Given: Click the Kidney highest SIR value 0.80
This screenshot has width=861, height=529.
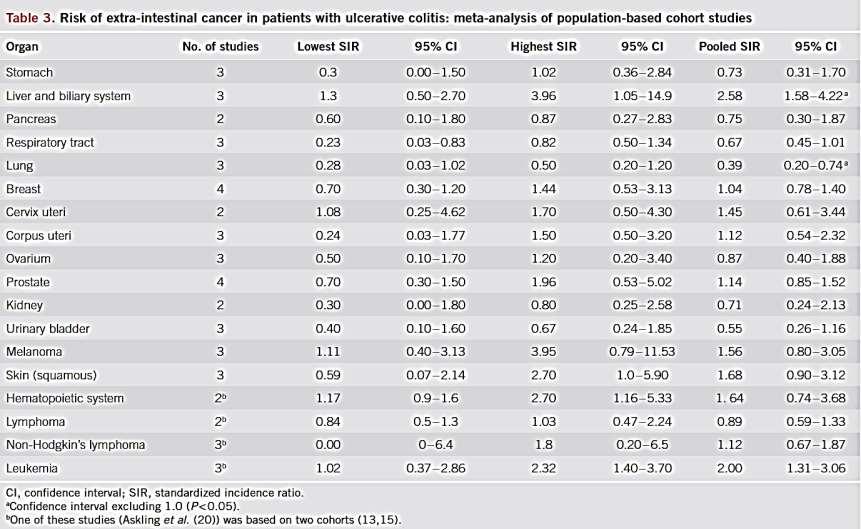Looking at the screenshot, I should pyautogui.click(x=544, y=305).
